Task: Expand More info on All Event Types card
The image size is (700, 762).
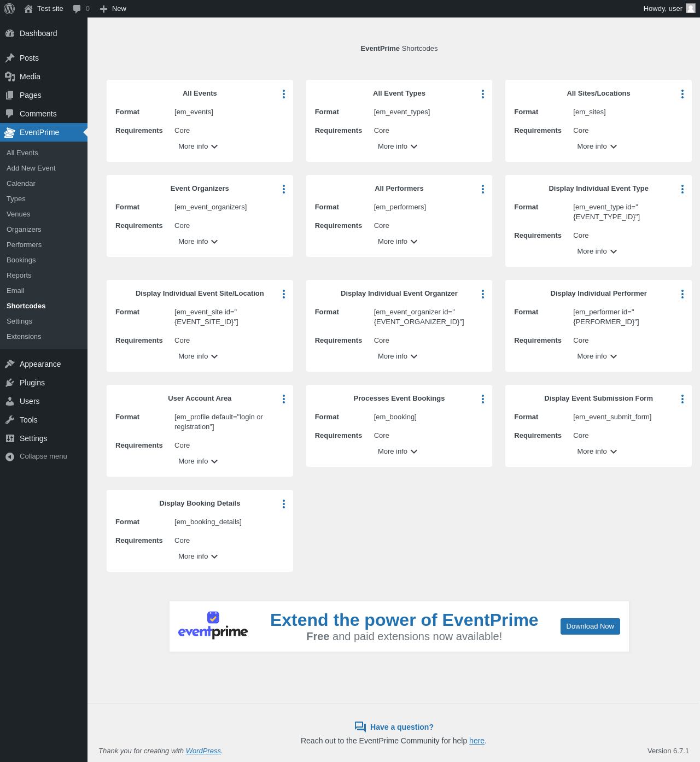Action: click(x=398, y=146)
